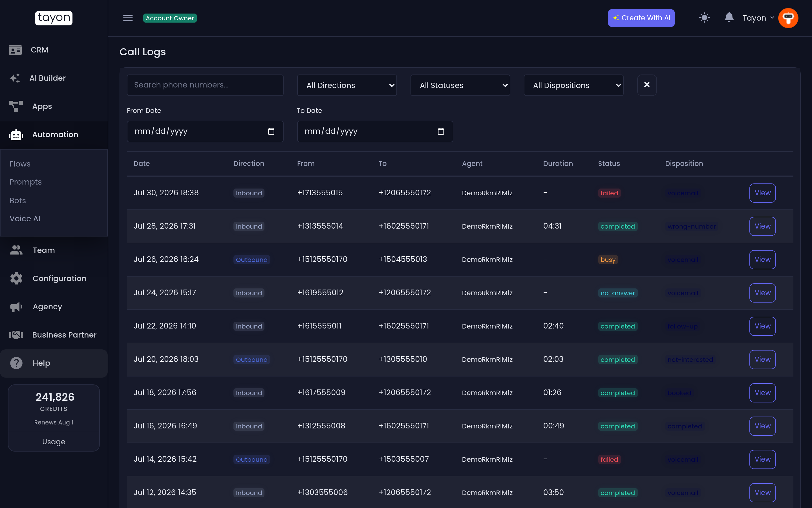Click the no-answer status badge
Viewport: 812px width, 508px height.
pyautogui.click(x=617, y=293)
